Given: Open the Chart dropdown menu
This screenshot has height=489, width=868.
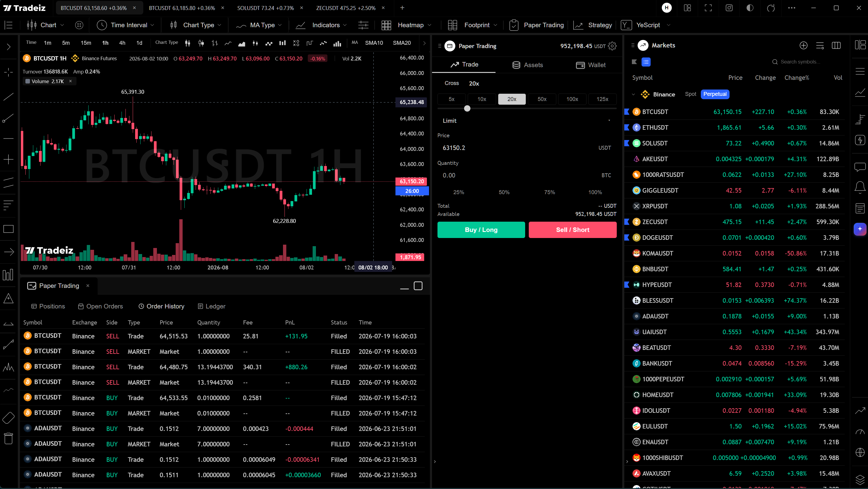Looking at the screenshot, I should pyautogui.click(x=45, y=25).
